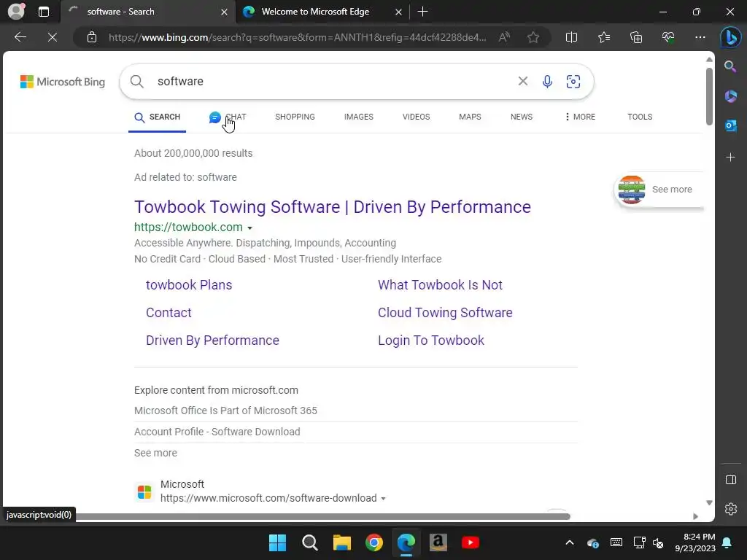Switch to the VIDEOS tab
This screenshot has width=747, height=560.
coord(416,117)
